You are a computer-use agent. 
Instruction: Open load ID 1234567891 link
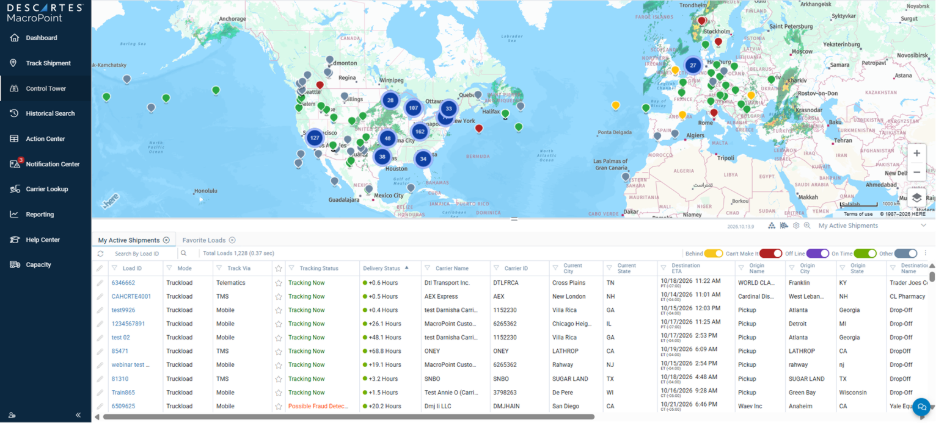[x=128, y=324]
